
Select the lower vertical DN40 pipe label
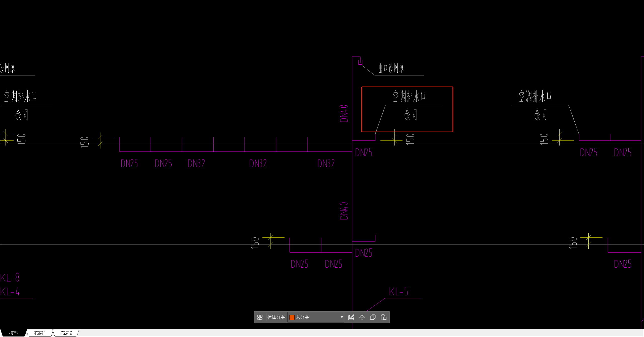(344, 211)
